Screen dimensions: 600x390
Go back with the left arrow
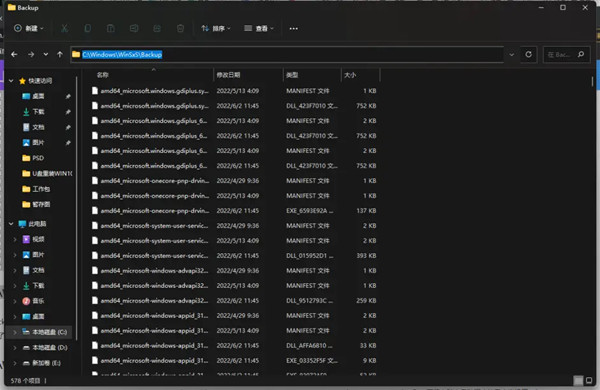pyautogui.click(x=14, y=54)
